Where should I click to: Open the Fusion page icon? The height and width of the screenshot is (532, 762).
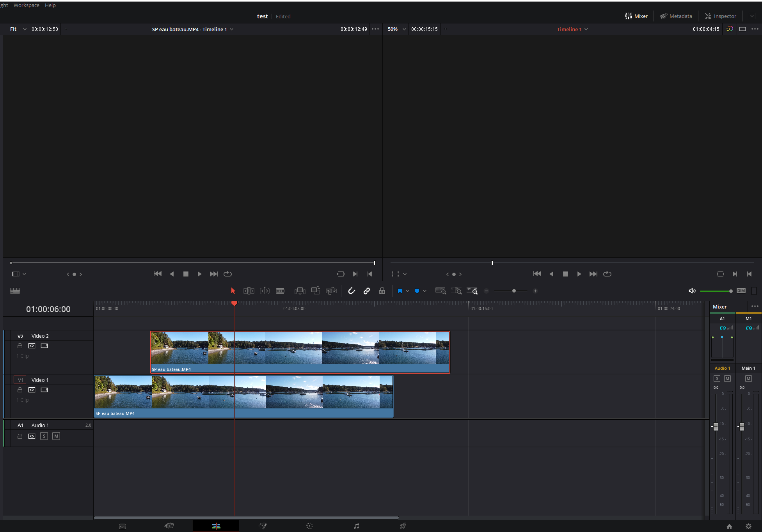pos(263,526)
